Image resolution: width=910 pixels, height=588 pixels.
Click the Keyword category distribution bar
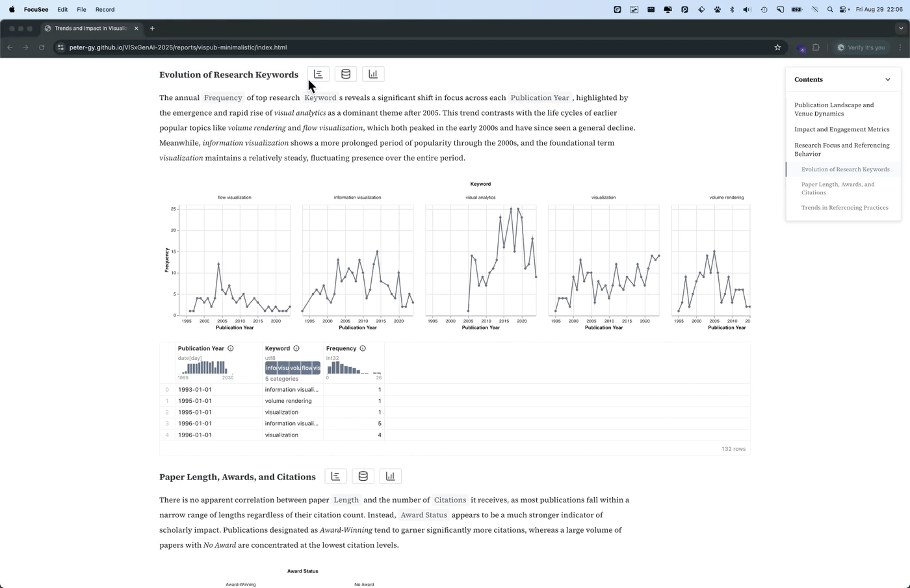(x=292, y=368)
